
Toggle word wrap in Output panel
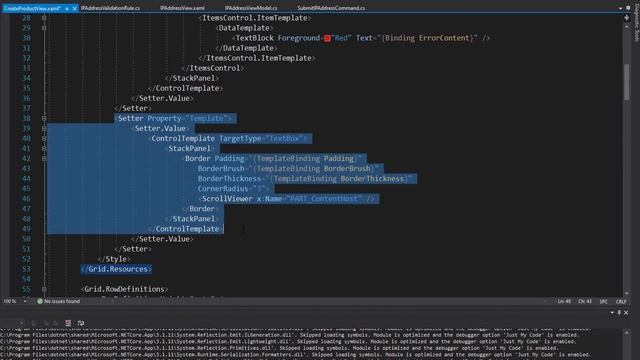(x=81, y=323)
